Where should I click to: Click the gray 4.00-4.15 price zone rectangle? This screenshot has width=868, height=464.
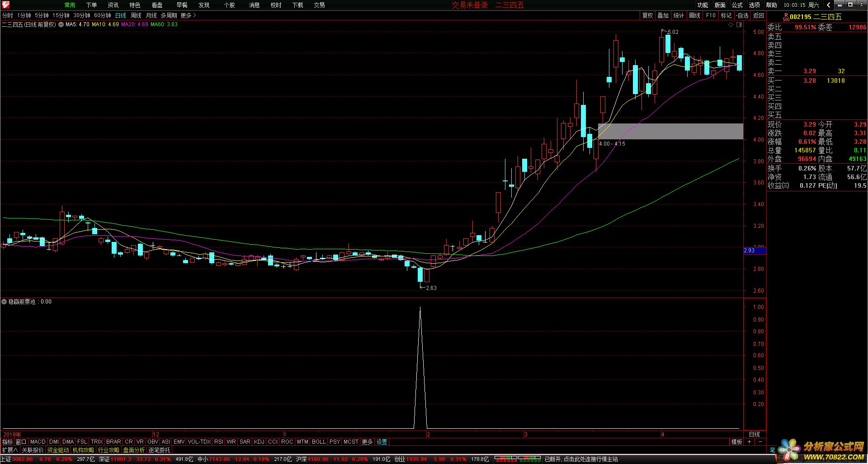point(670,131)
